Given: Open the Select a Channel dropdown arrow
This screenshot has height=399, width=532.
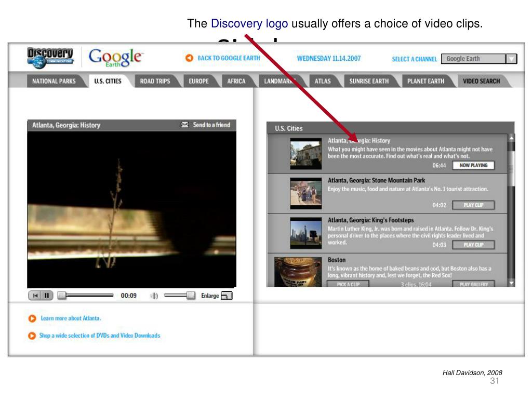Looking at the screenshot, I should click(x=511, y=59).
